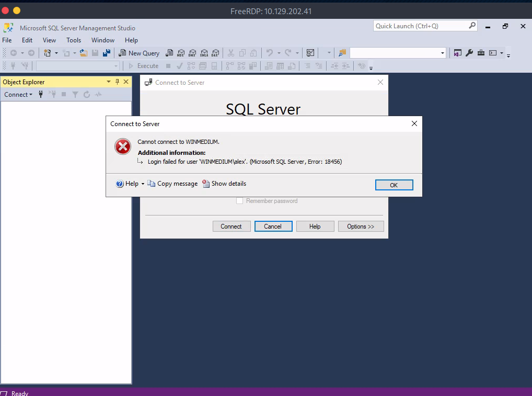Open the Activity Monitor toolbar icon

click(x=310, y=53)
